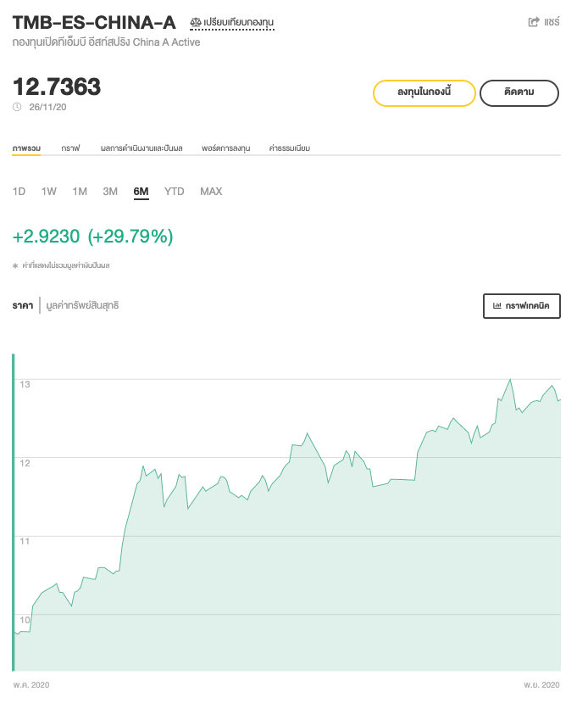Viewport: 588px width, 714px height.
Task: Click the ติดตาม follow button
Action: tap(519, 93)
